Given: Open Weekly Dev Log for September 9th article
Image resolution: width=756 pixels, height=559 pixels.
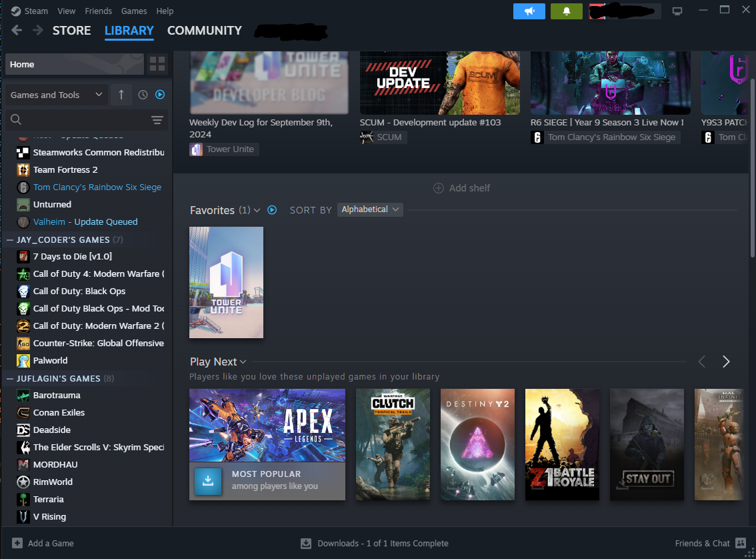Looking at the screenshot, I should (x=261, y=128).
